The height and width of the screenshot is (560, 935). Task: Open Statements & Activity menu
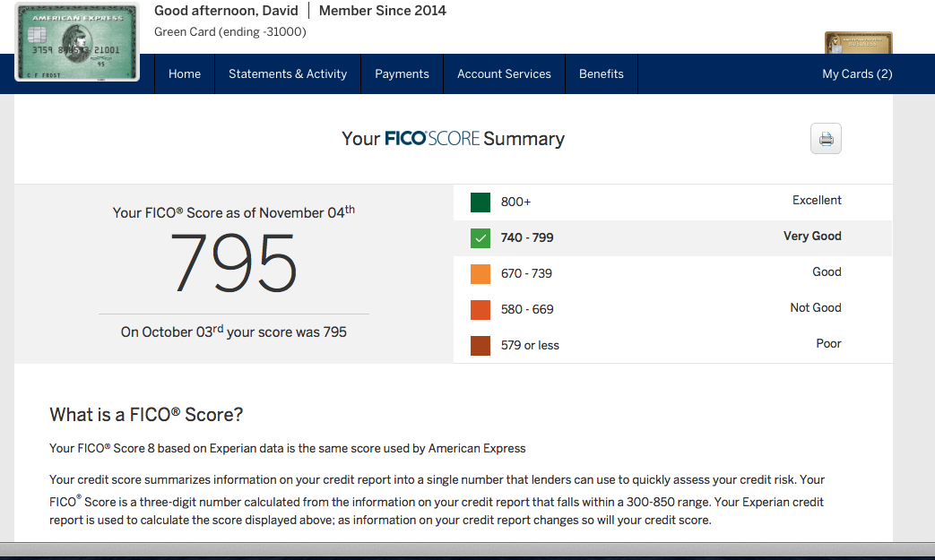pyautogui.click(x=288, y=74)
